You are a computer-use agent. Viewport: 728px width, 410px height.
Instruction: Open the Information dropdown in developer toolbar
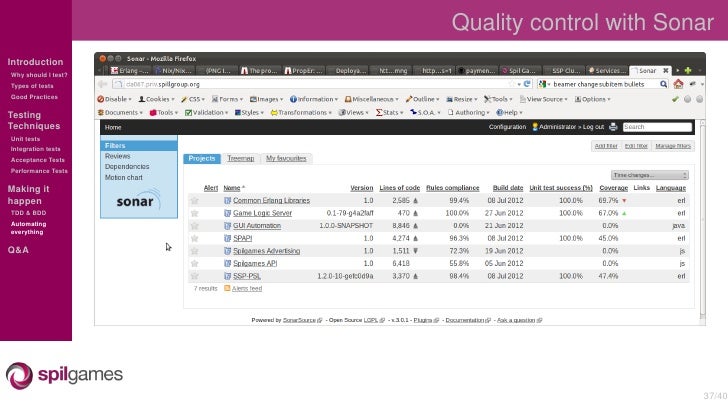pyautogui.click(x=314, y=99)
